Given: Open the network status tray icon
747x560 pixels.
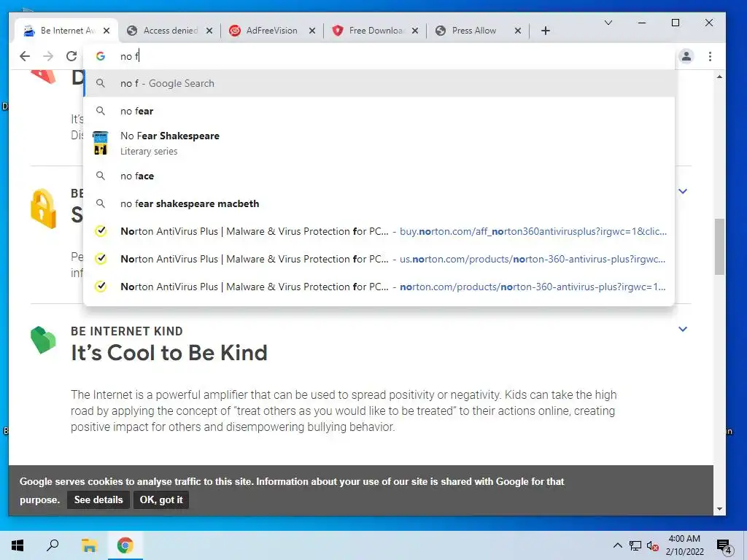Looking at the screenshot, I should [635, 545].
